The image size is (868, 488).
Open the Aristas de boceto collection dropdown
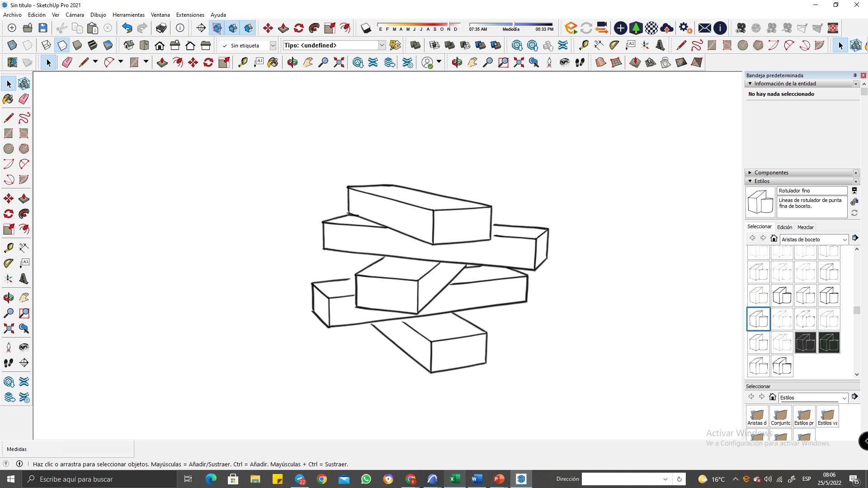click(x=844, y=239)
